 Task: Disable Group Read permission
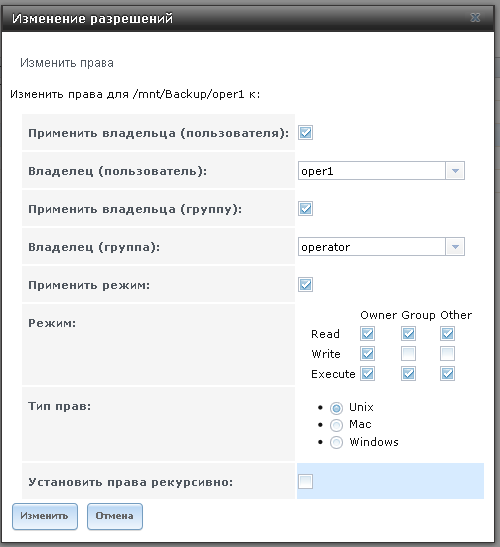[408, 334]
